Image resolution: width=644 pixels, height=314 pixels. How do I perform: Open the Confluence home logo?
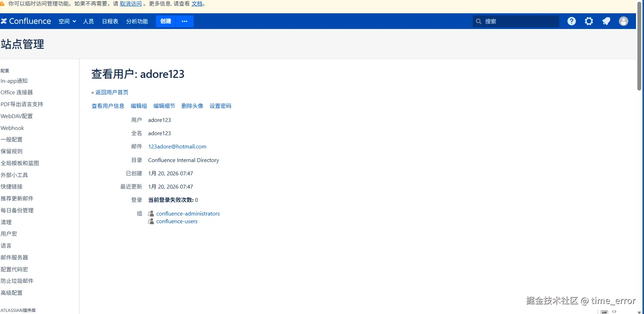coord(26,21)
